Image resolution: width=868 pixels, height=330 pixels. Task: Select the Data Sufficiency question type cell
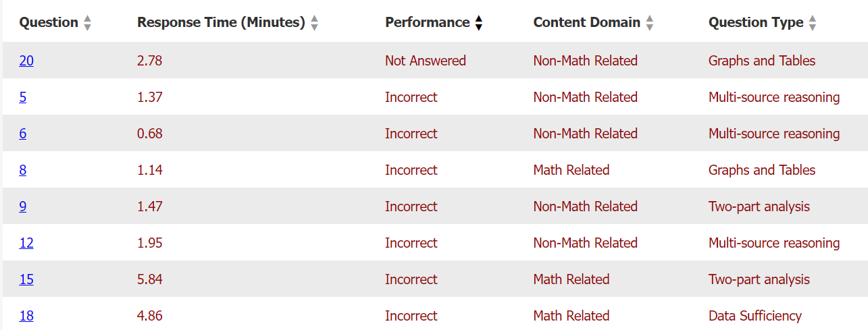point(755,316)
